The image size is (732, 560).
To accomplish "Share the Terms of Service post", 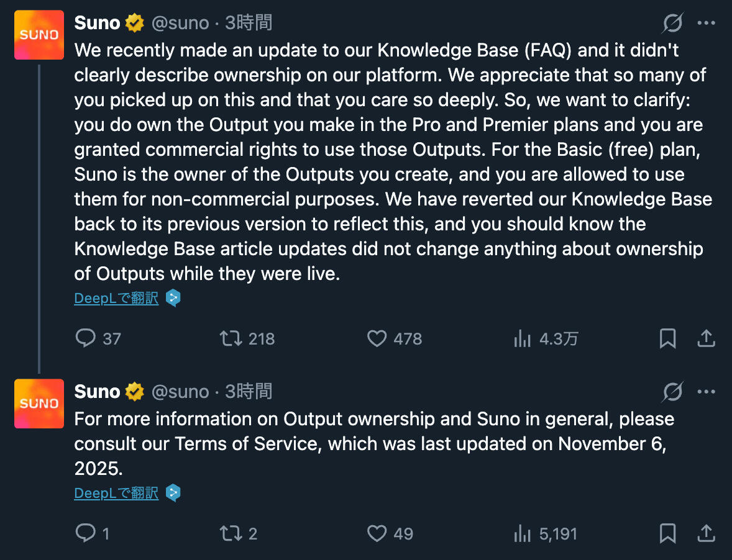I will click(x=706, y=533).
